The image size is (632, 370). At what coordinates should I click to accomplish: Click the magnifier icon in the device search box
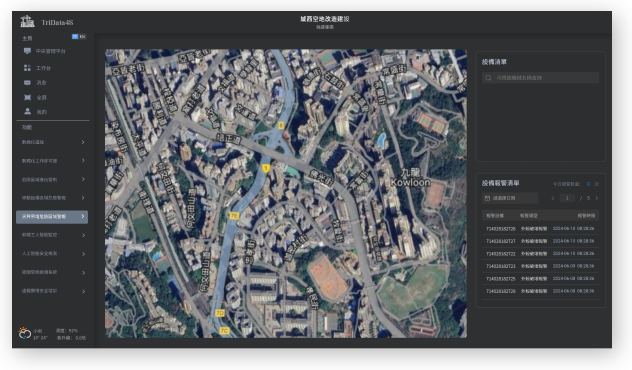(x=488, y=78)
